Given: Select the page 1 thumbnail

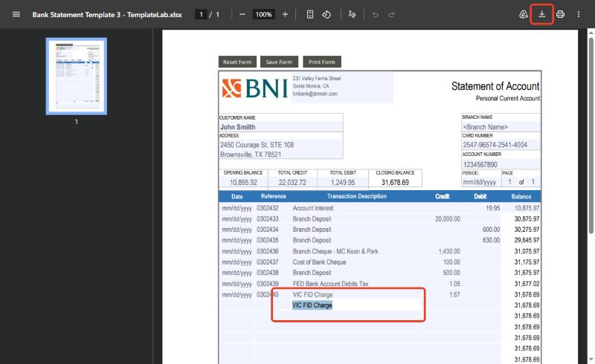Looking at the screenshot, I should click(x=77, y=77).
